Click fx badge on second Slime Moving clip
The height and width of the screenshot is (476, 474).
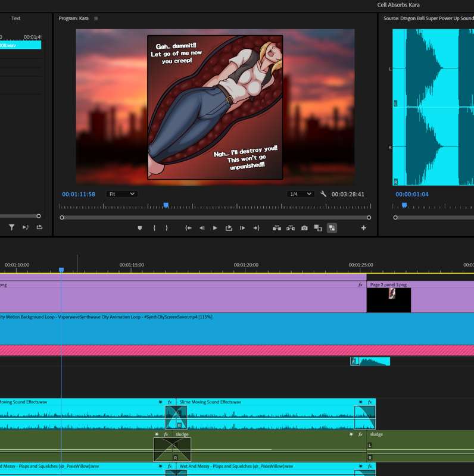pos(370,402)
